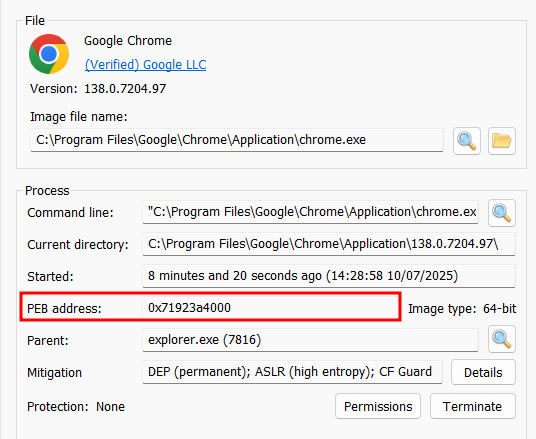Click the Protection: None label
536x439 pixels.
[76, 407]
